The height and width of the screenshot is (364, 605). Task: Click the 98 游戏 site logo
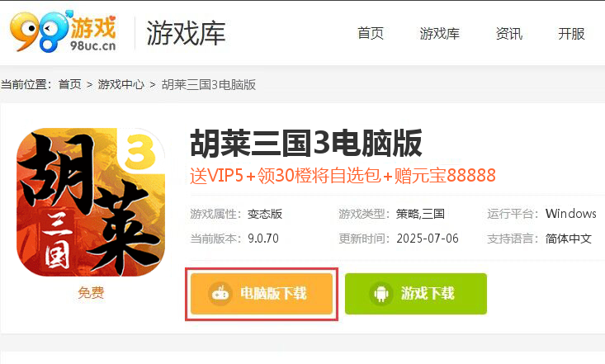click(63, 31)
